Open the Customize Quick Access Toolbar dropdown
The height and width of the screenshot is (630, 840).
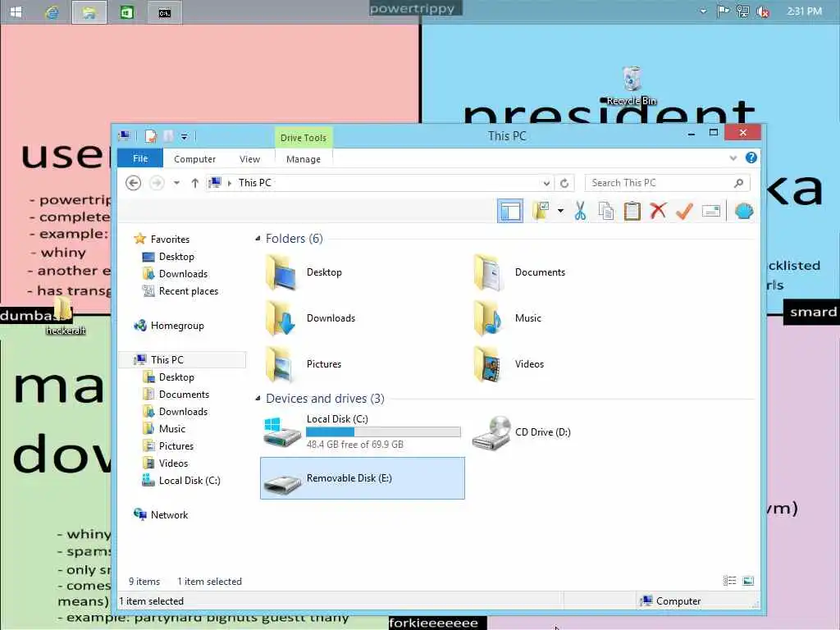tap(184, 137)
